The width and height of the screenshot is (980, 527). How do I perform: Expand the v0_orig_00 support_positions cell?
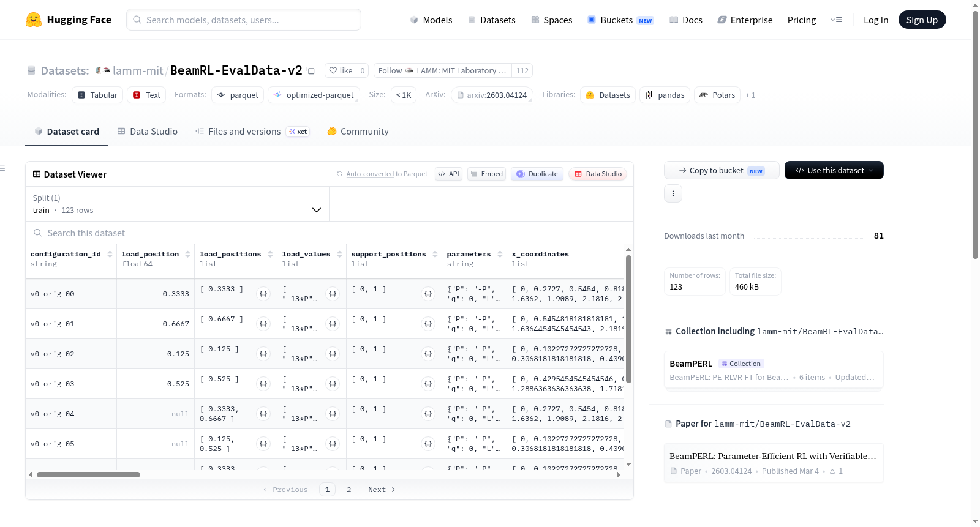tap(428, 294)
